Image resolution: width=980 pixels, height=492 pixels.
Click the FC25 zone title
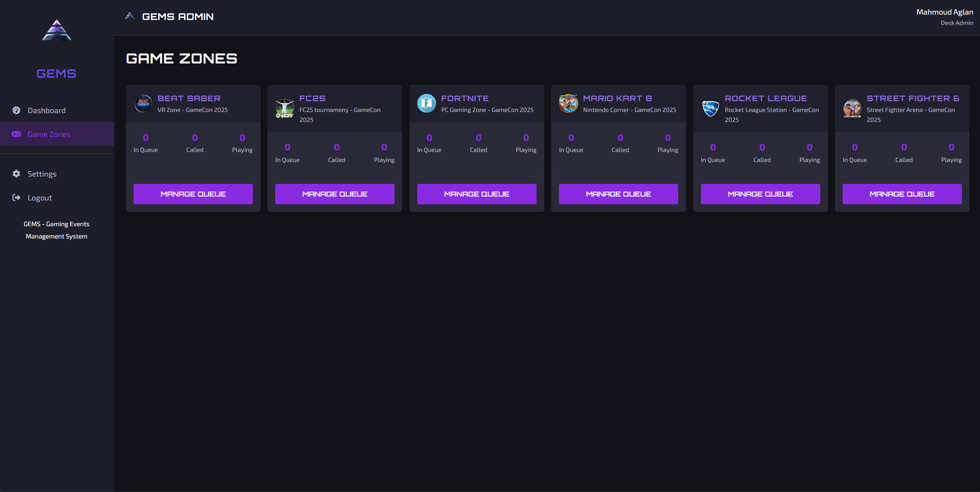(x=312, y=98)
